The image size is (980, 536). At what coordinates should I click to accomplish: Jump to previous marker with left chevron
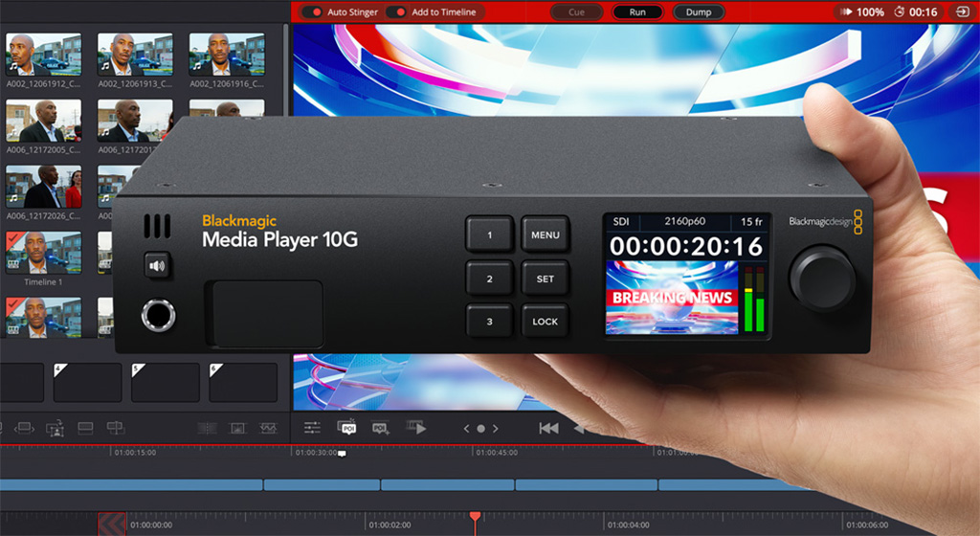(x=466, y=429)
